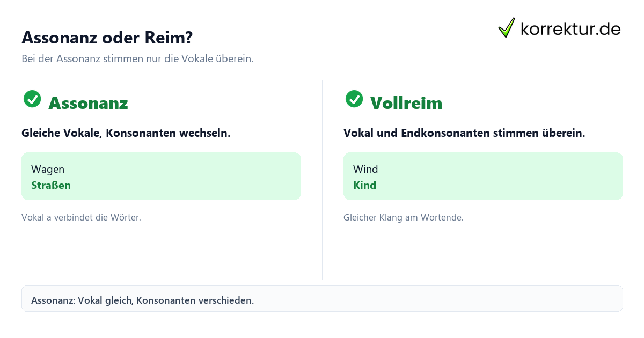
Task: Click the green Wind/Kind example card
Action: (483, 176)
